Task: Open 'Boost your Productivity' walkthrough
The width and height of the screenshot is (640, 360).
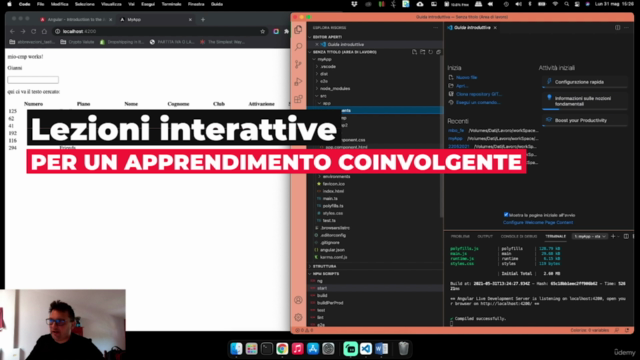Action: coord(584,120)
